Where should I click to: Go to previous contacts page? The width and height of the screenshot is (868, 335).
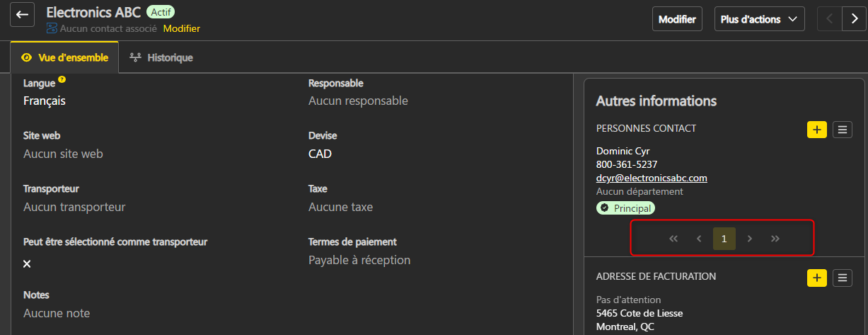tap(699, 239)
